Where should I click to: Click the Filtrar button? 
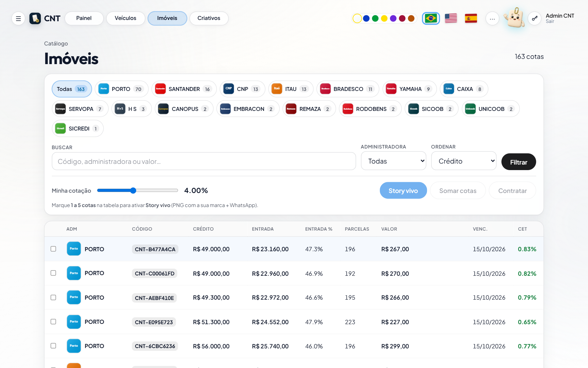[x=519, y=162]
